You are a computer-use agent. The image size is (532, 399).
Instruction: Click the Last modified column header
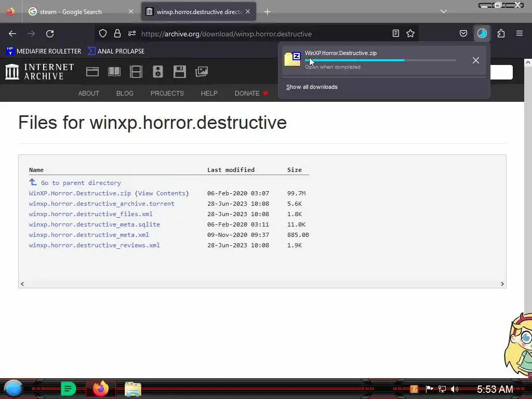(231, 170)
